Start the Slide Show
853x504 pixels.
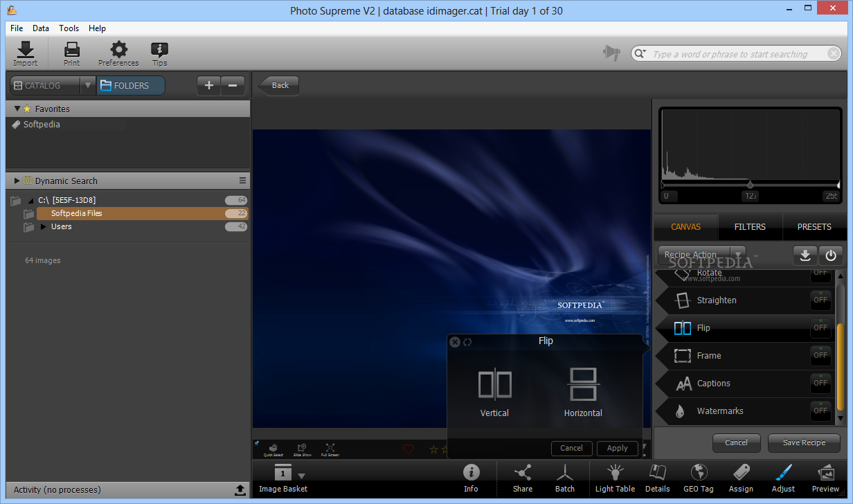tap(302, 450)
